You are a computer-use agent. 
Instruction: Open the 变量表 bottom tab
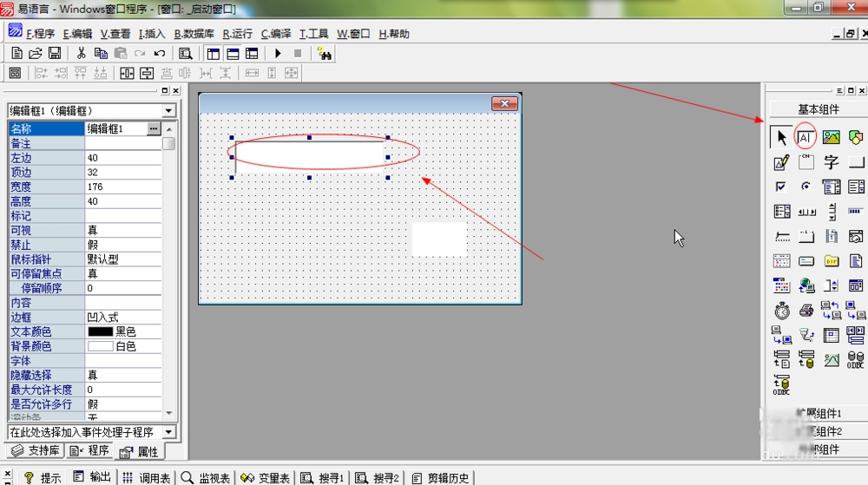(265, 478)
